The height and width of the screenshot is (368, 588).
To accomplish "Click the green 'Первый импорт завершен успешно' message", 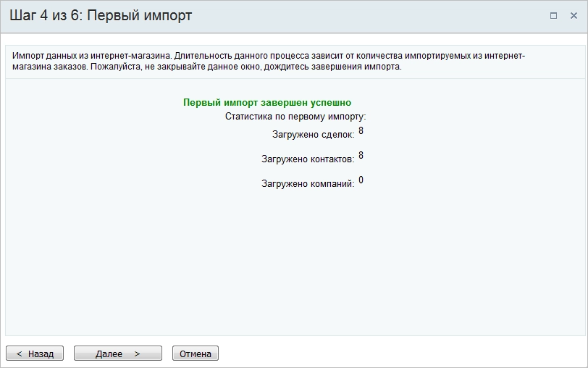I will 266,103.
